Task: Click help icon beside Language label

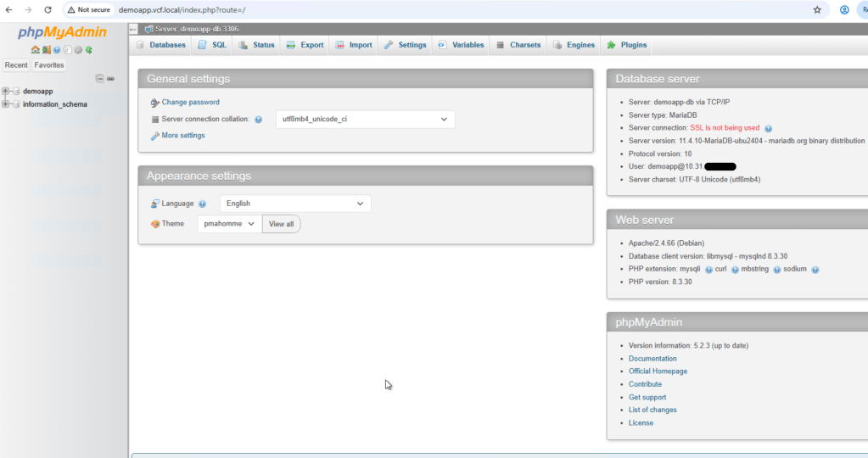Action: click(202, 204)
